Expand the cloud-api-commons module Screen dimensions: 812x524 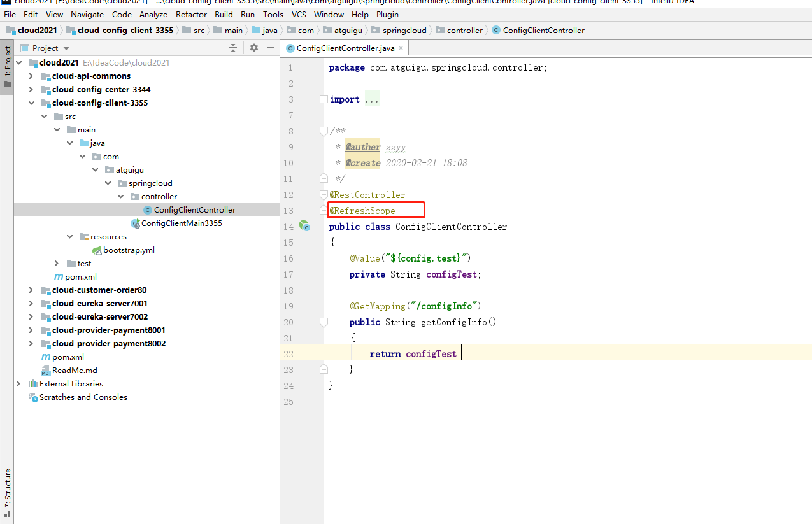31,76
